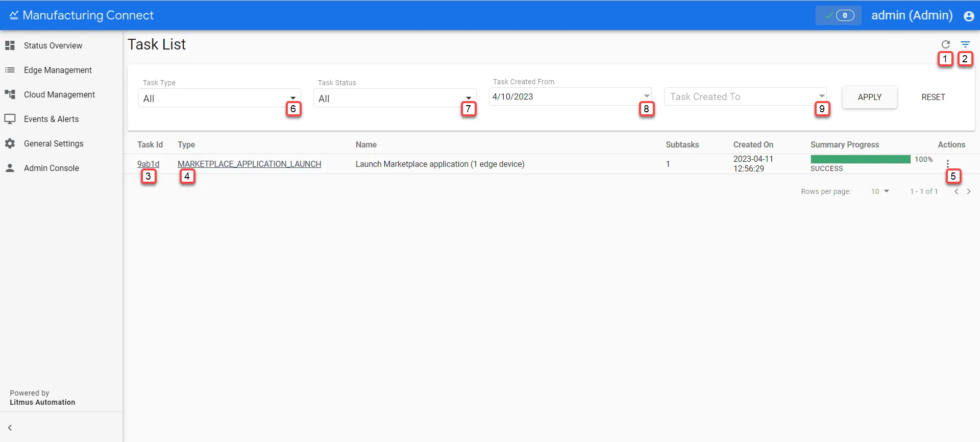Click the Status Overview dashboard icon
This screenshot has height=442, width=980.
[x=10, y=45]
